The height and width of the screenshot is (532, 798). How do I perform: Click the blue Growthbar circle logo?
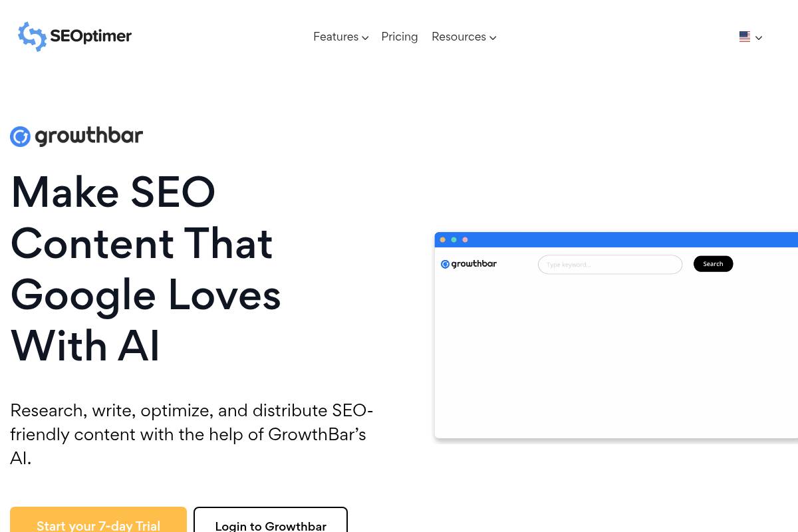pyautogui.click(x=21, y=136)
